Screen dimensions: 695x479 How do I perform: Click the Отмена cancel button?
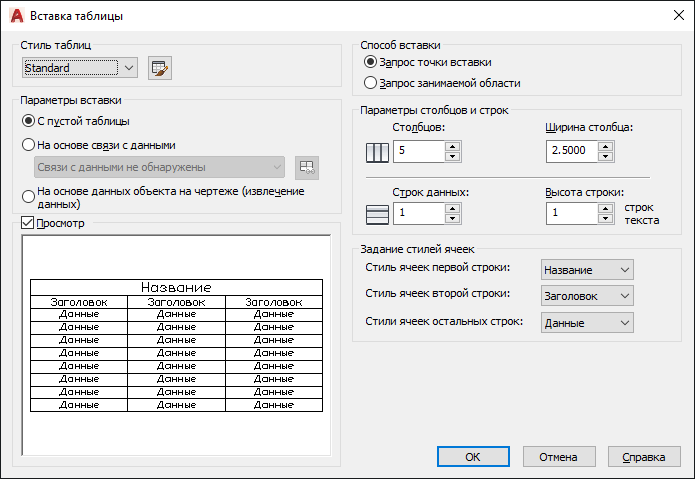coord(558,456)
